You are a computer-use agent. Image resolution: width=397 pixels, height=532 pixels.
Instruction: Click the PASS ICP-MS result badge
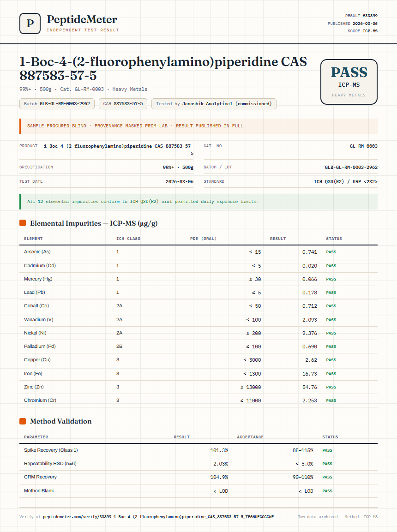[349, 82]
